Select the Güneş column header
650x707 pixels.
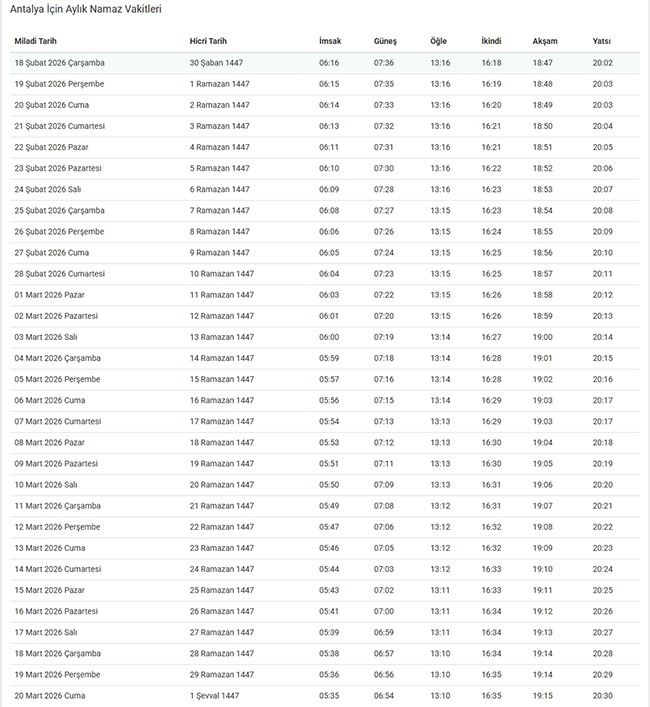point(384,41)
